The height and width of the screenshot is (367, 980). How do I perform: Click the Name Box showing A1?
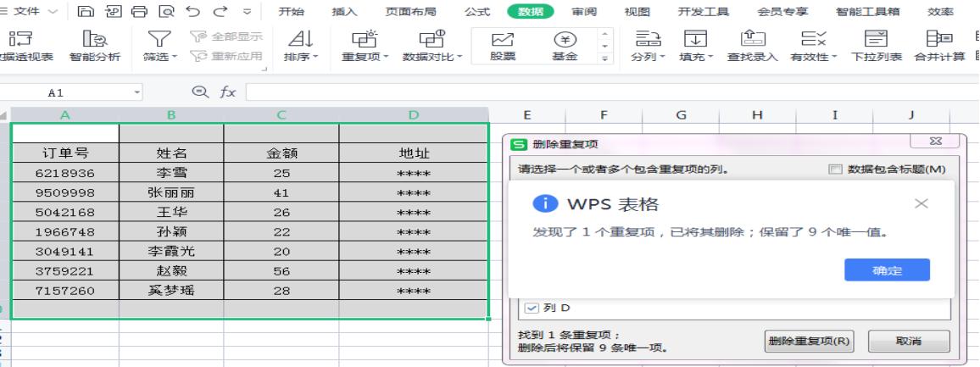point(70,92)
